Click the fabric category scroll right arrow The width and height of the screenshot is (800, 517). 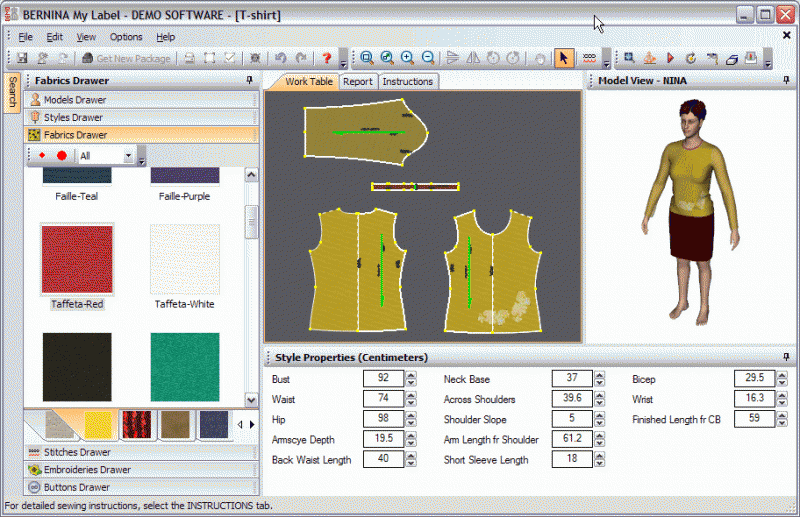pyautogui.click(x=252, y=425)
